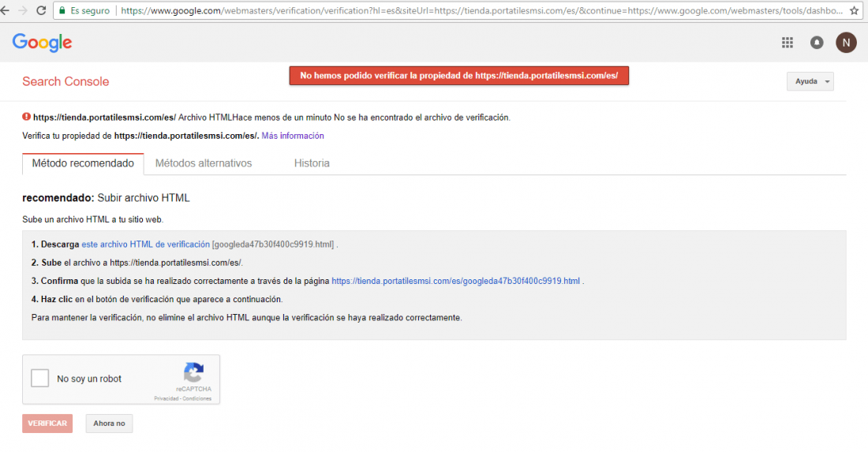The width and height of the screenshot is (868, 452).
Task: Select the Método recomendado tab
Action: tap(83, 163)
